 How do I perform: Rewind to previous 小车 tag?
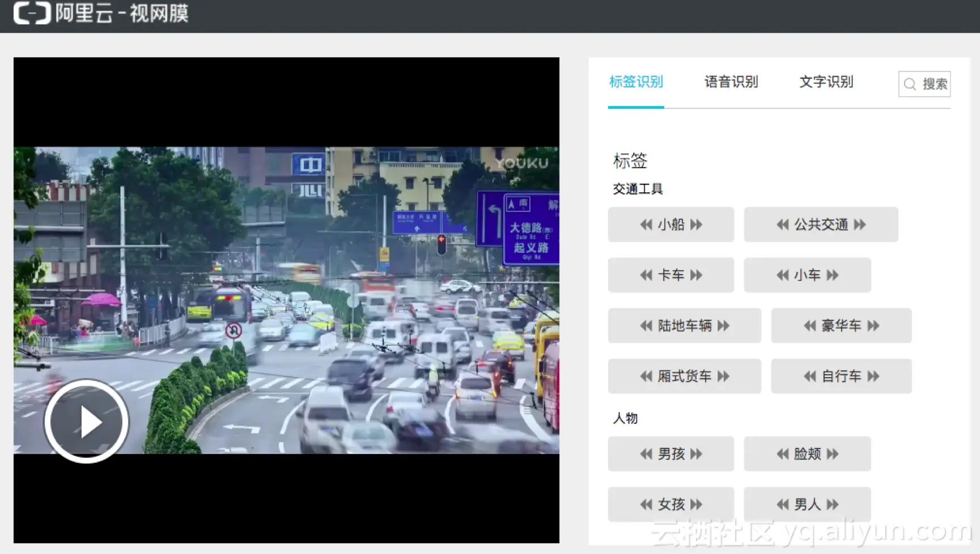(783, 275)
